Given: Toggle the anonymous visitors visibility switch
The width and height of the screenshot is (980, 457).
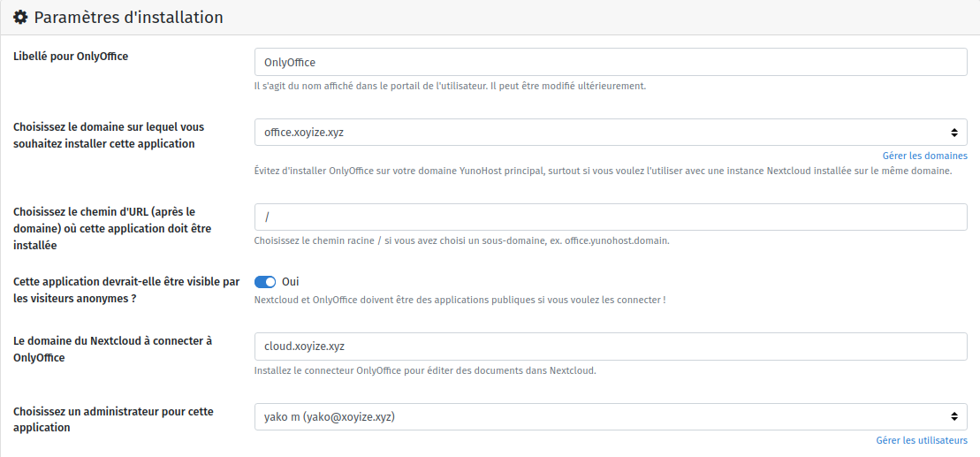Looking at the screenshot, I should coord(265,282).
